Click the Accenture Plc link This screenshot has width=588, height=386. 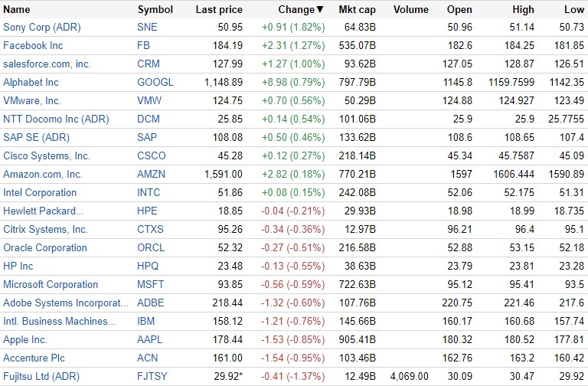pyautogui.click(x=32, y=358)
